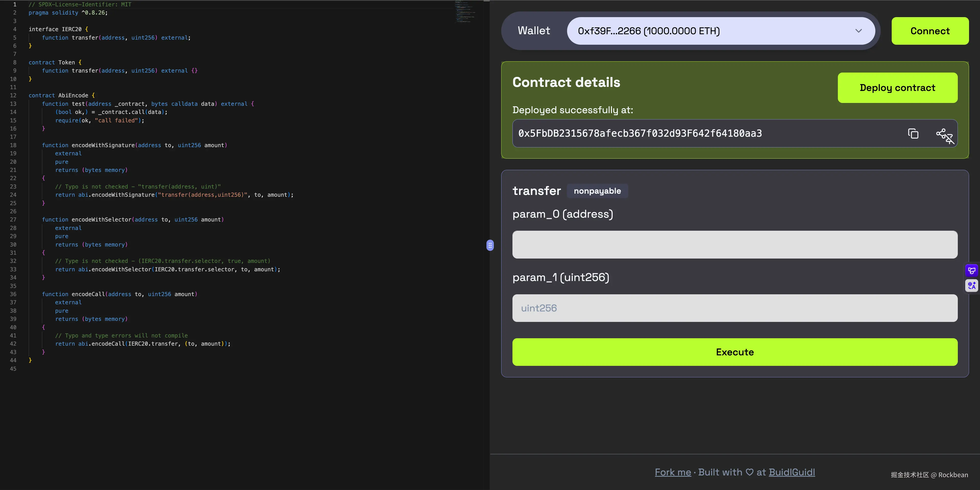This screenshot has height=490, width=980.
Task: Click the purple extension icon on the right edge
Action: (971, 270)
